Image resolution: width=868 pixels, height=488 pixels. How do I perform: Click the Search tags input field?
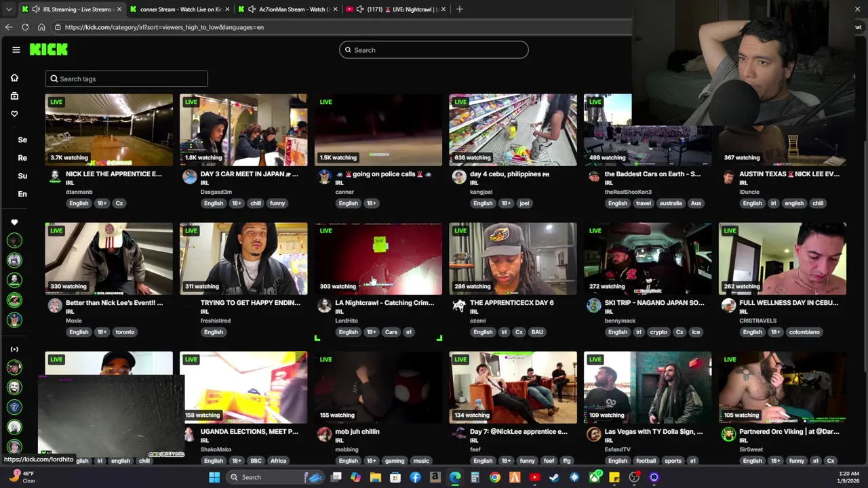[127, 79]
